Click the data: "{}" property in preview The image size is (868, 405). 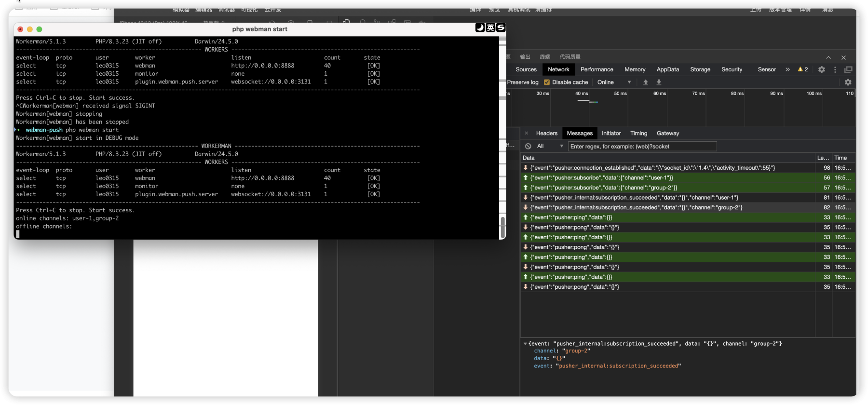click(549, 358)
